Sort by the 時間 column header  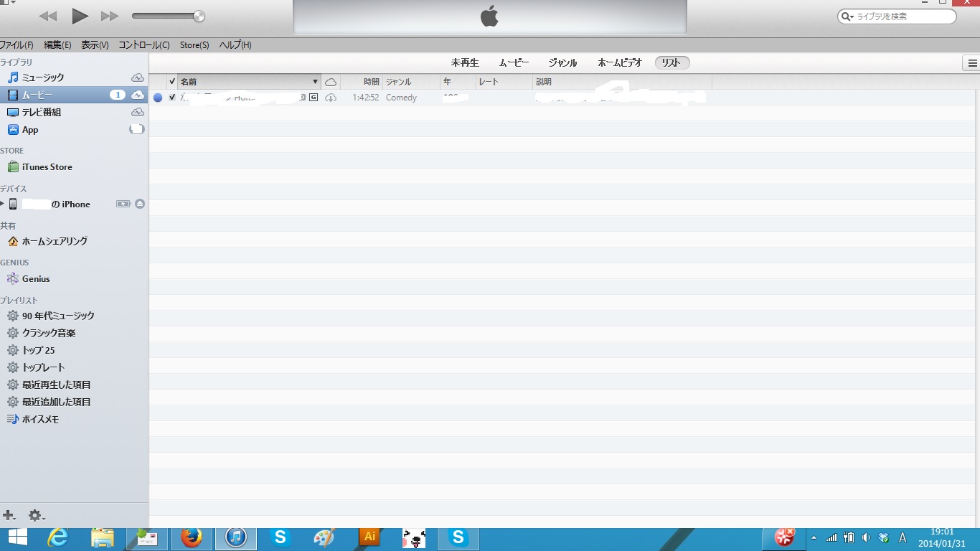pyautogui.click(x=362, y=82)
